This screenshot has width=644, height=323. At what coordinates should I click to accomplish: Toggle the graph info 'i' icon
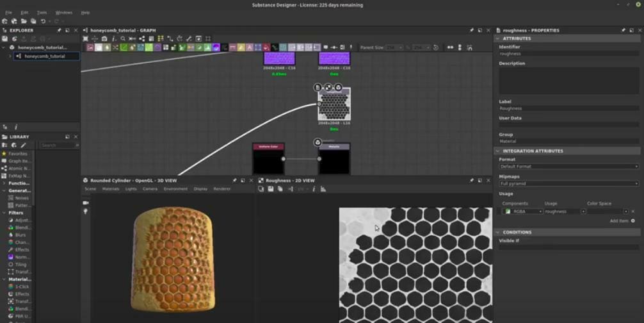pos(114,38)
